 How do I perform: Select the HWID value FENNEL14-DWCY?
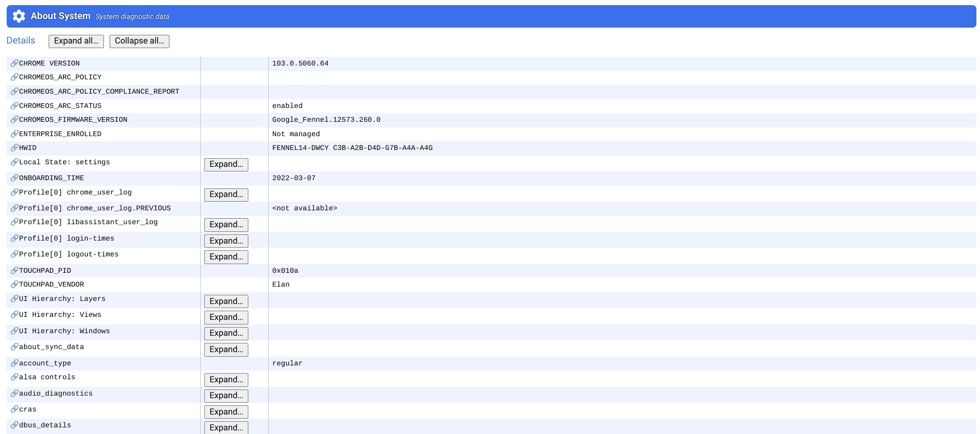click(x=352, y=148)
